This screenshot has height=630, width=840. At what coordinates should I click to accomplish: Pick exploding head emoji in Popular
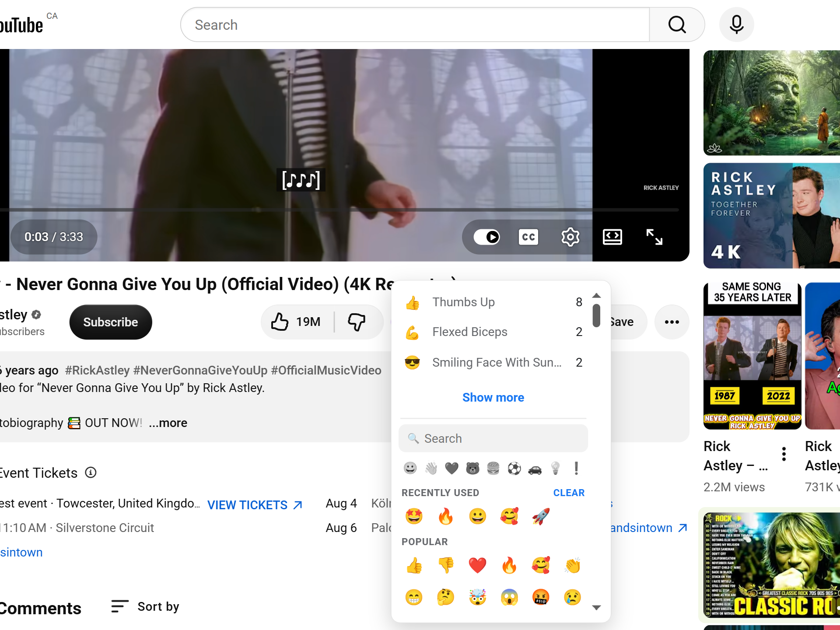coord(477,597)
